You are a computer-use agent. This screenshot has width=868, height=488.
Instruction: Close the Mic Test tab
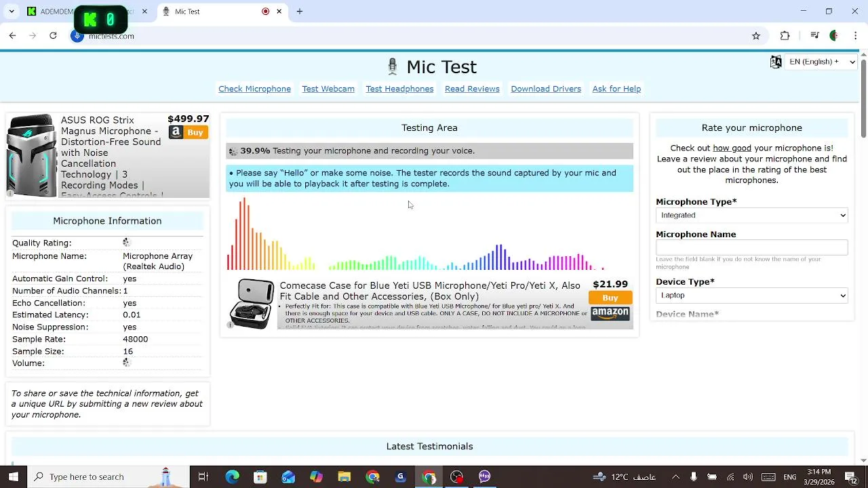279,12
